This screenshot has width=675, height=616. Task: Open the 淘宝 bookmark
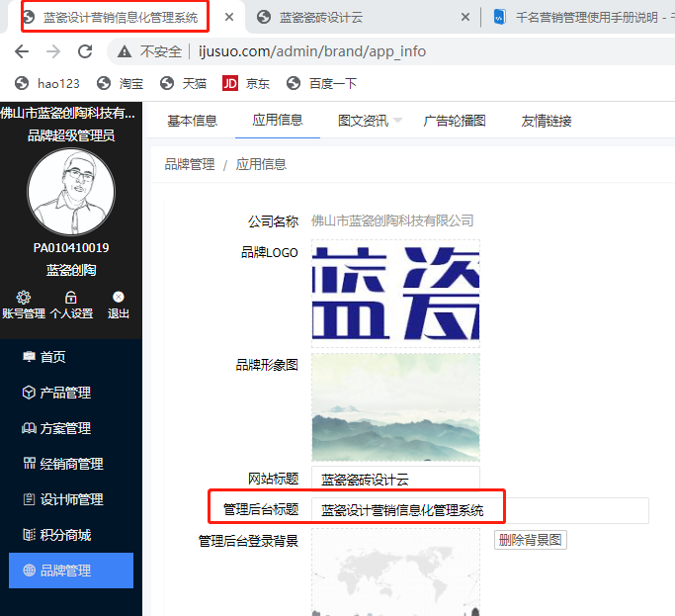[x=121, y=83]
